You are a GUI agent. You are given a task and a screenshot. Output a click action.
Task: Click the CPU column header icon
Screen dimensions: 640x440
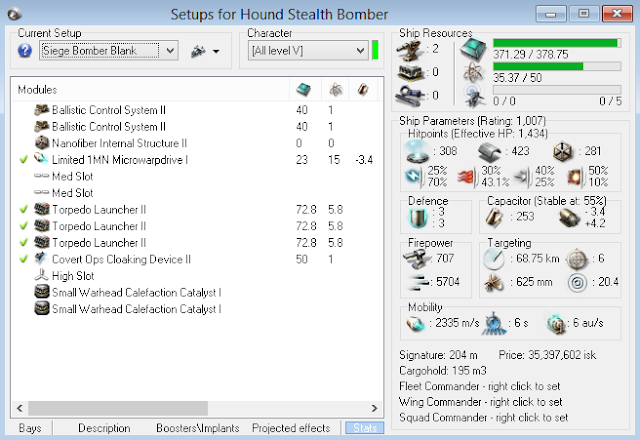pyautogui.click(x=303, y=89)
